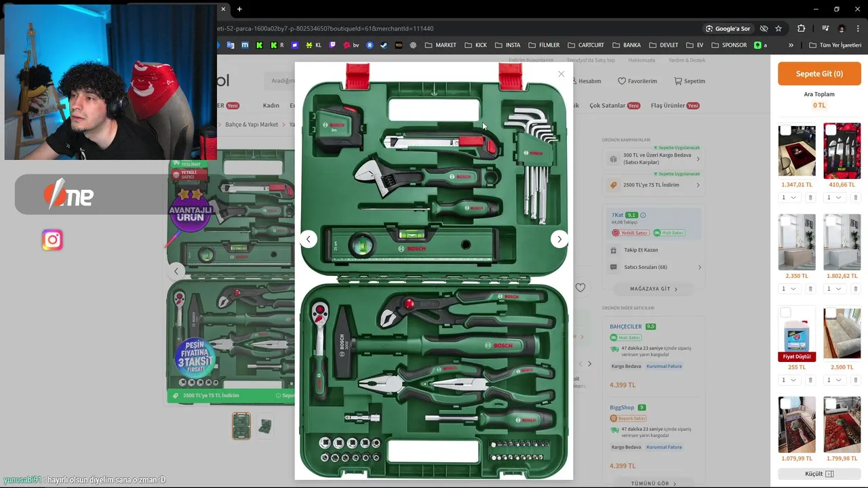Delete the 2.500 TL sofa from cart
This screenshot has height=488, width=868.
[x=855, y=380]
